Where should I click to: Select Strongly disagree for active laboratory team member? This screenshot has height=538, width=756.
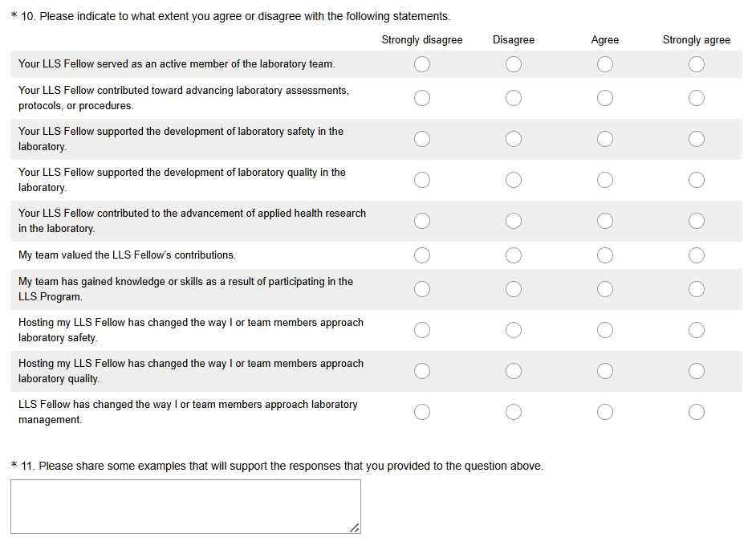[x=422, y=64]
